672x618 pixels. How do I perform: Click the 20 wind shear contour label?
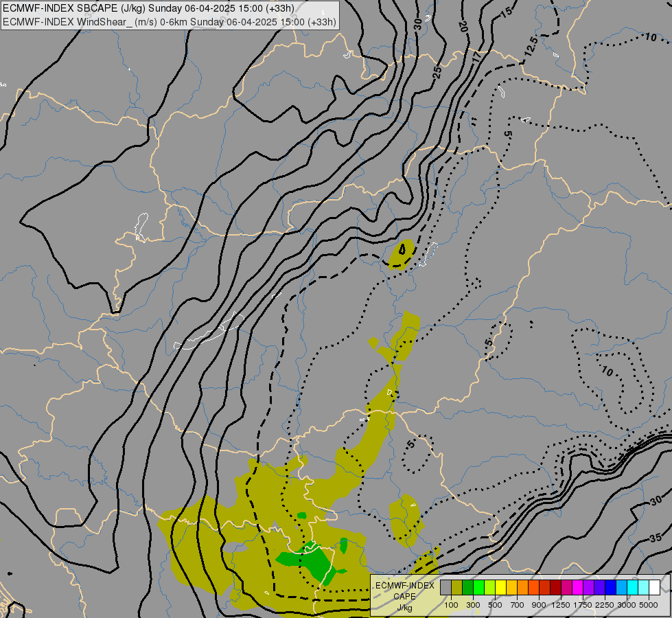[x=463, y=26]
